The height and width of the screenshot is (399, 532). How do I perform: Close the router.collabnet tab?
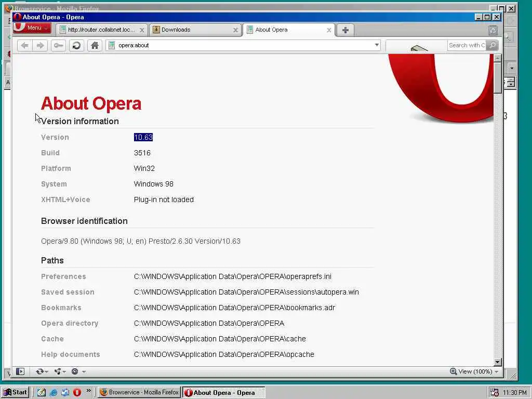(142, 30)
